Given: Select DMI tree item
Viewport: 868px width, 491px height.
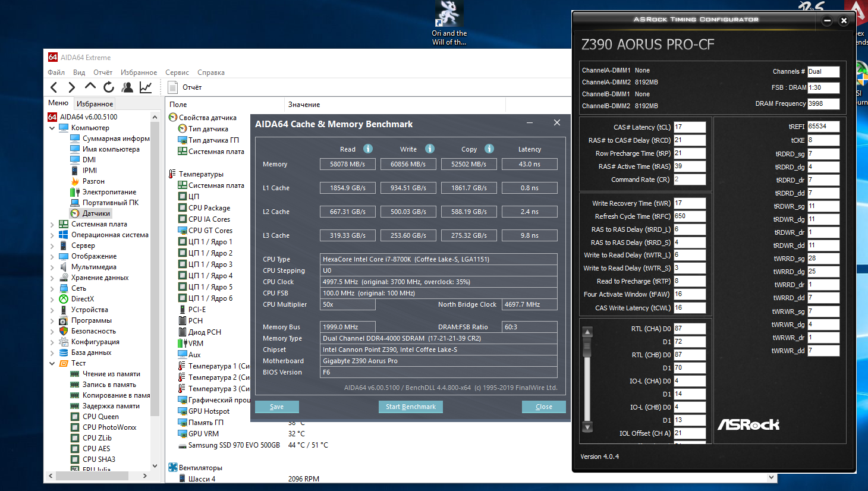Looking at the screenshot, I should pos(89,160).
